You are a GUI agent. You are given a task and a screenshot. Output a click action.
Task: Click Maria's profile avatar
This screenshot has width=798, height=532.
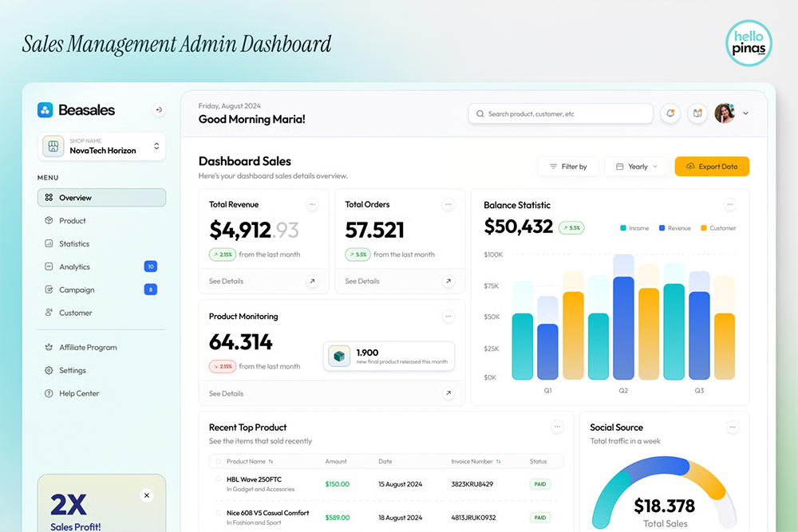(x=725, y=113)
